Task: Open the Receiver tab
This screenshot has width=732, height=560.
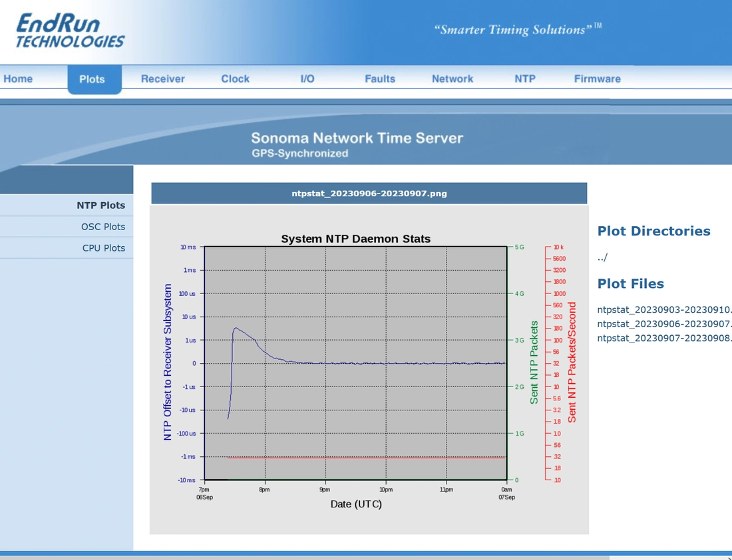Action: 163,79
